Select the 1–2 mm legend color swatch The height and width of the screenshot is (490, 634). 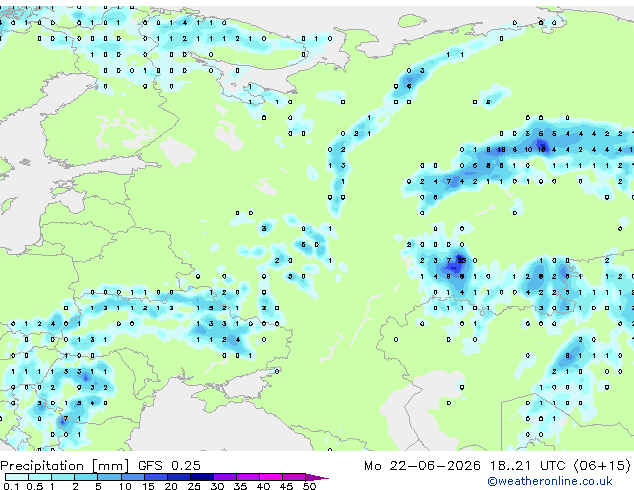63,477
